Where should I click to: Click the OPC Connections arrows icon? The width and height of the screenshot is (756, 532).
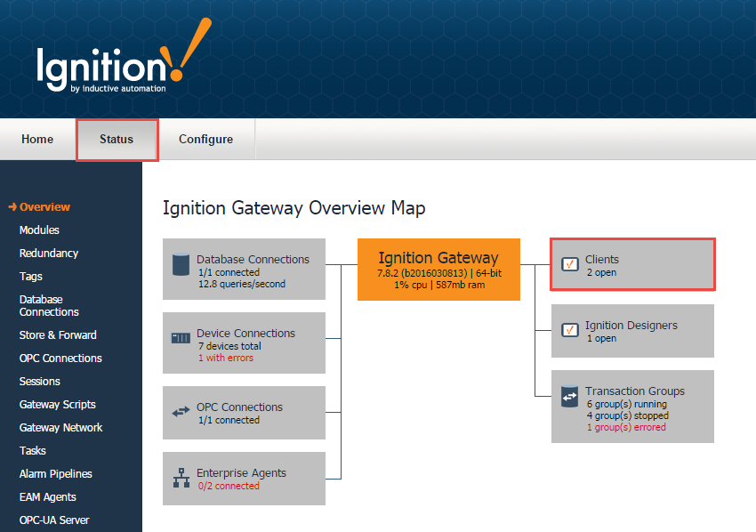coord(181,412)
